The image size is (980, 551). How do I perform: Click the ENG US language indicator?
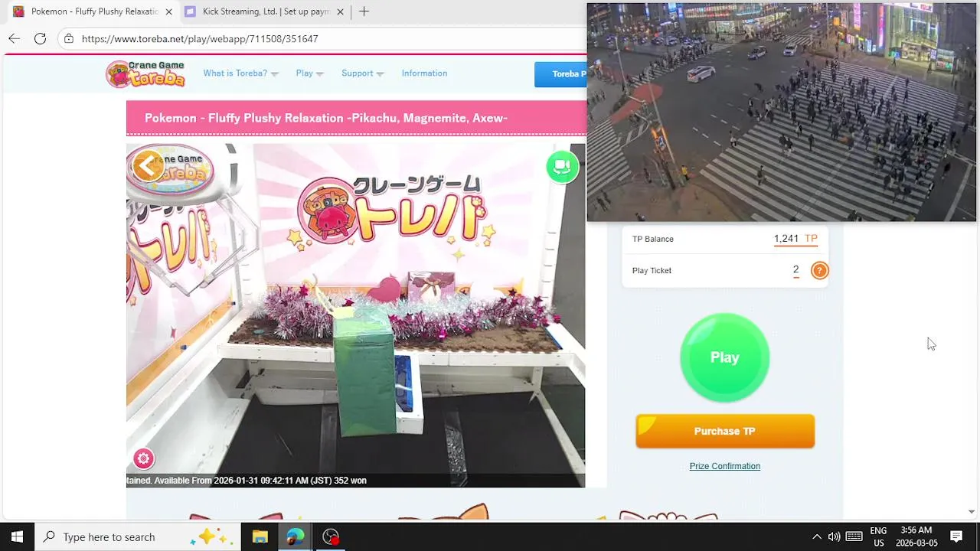[878, 536]
